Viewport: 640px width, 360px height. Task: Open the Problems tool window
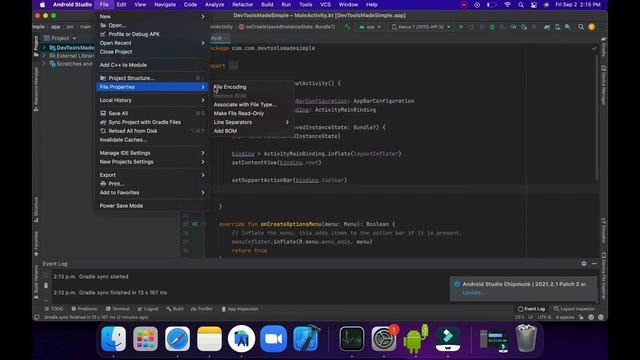pos(84,309)
